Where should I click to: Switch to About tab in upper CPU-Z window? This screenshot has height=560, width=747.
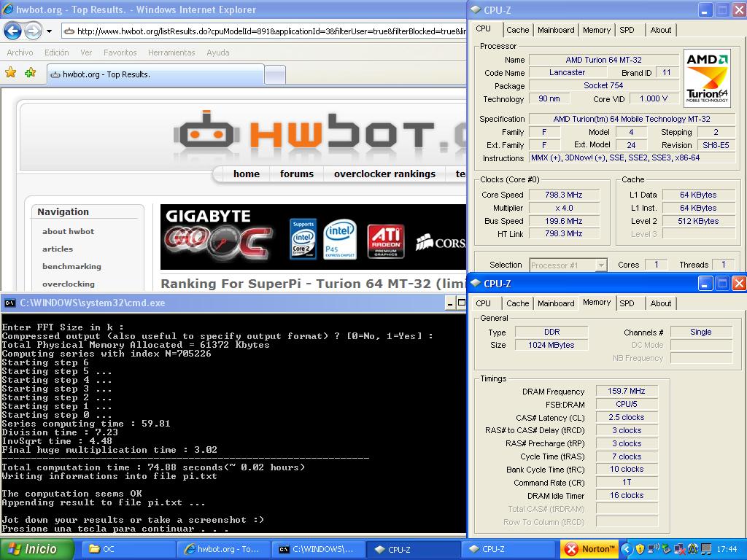pyautogui.click(x=661, y=30)
